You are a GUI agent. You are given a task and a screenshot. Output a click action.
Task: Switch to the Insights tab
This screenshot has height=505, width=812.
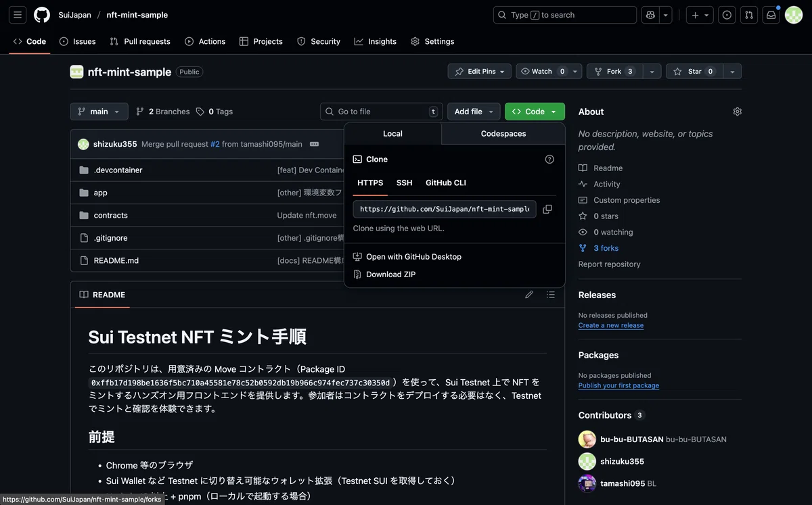pos(376,41)
